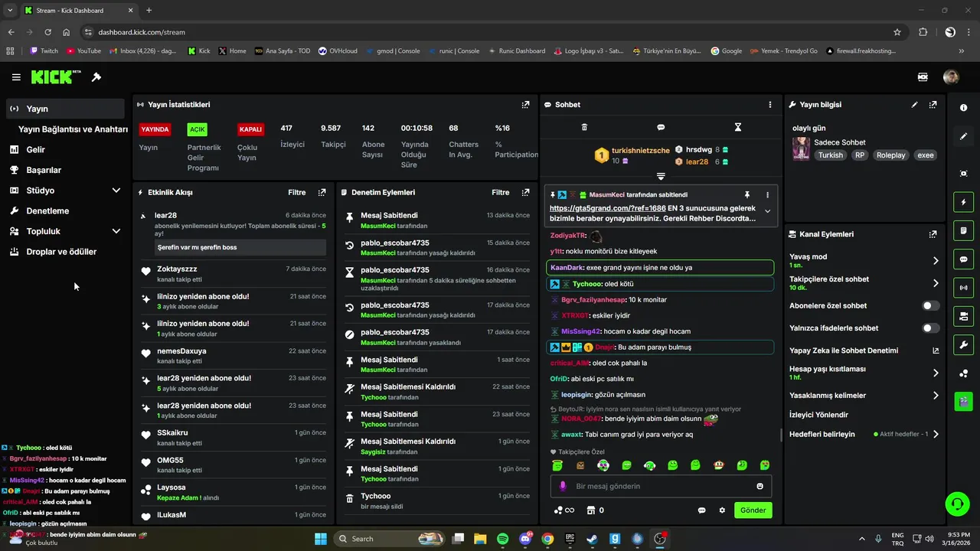Click the info icon in right sidebar

963,108
